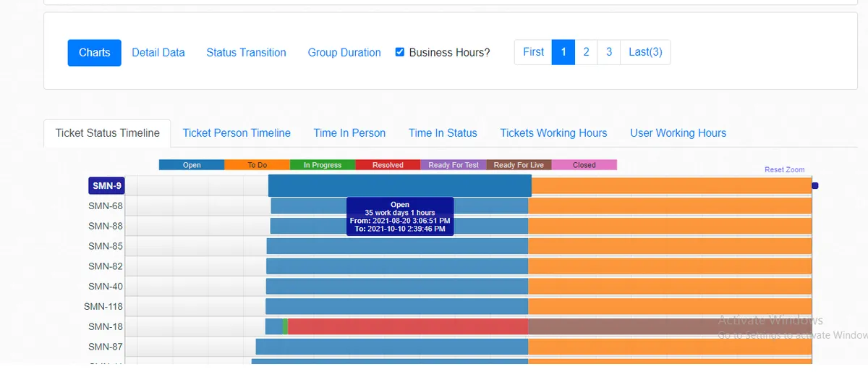Click the small blue marker right of SMN-9 row
Screen dimensions: 868x372
(x=815, y=186)
